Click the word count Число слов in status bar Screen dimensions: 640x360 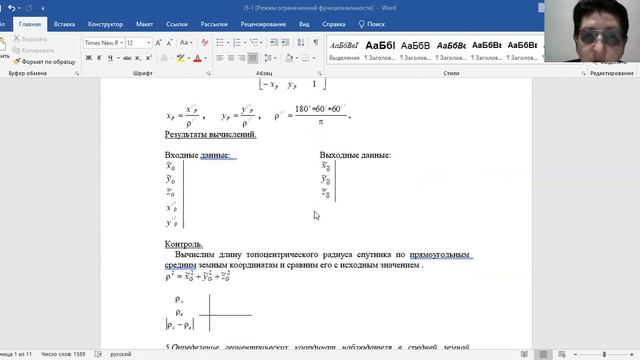pyautogui.click(x=63, y=354)
